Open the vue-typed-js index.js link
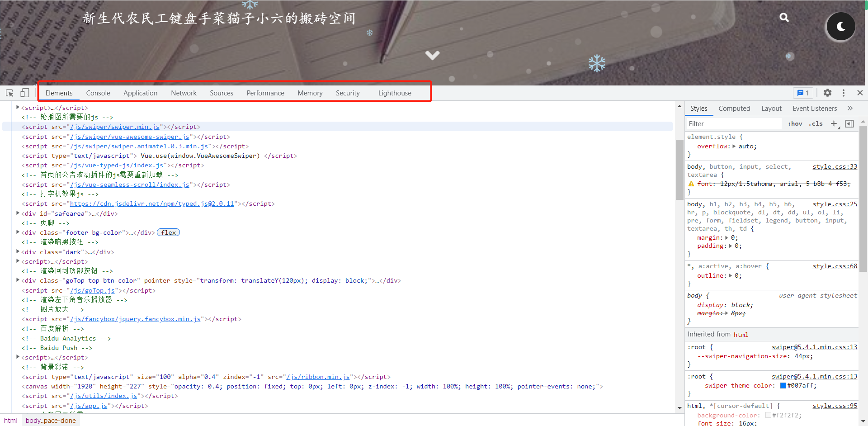Image resolution: width=868 pixels, height=426 pixels. (117, 166)
